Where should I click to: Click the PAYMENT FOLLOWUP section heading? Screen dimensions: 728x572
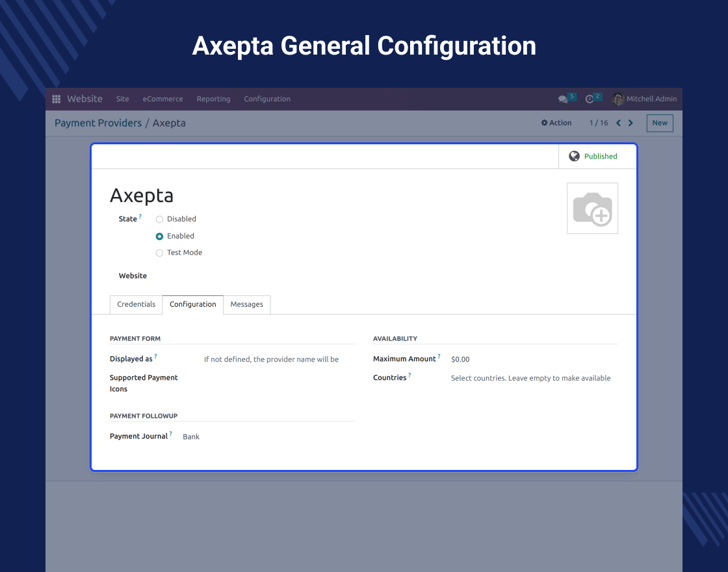144,416
